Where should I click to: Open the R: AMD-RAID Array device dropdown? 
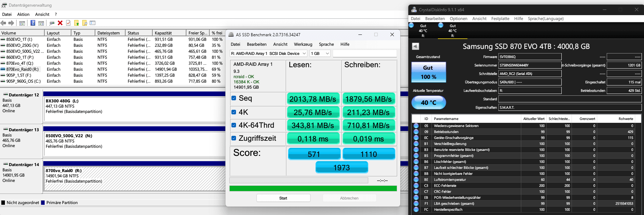[269, 53]
